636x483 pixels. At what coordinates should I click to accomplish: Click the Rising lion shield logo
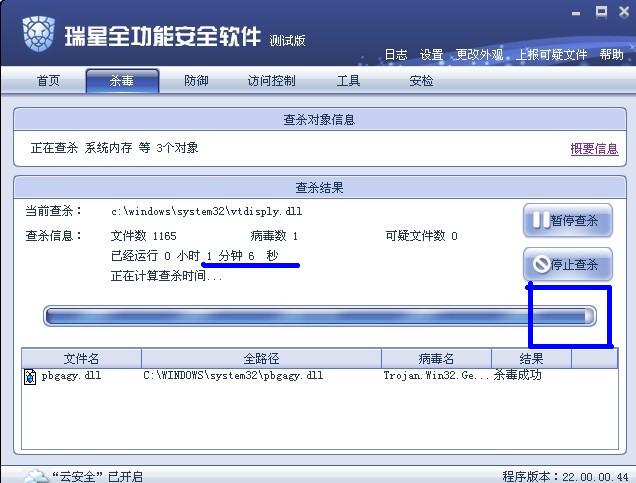39,34
